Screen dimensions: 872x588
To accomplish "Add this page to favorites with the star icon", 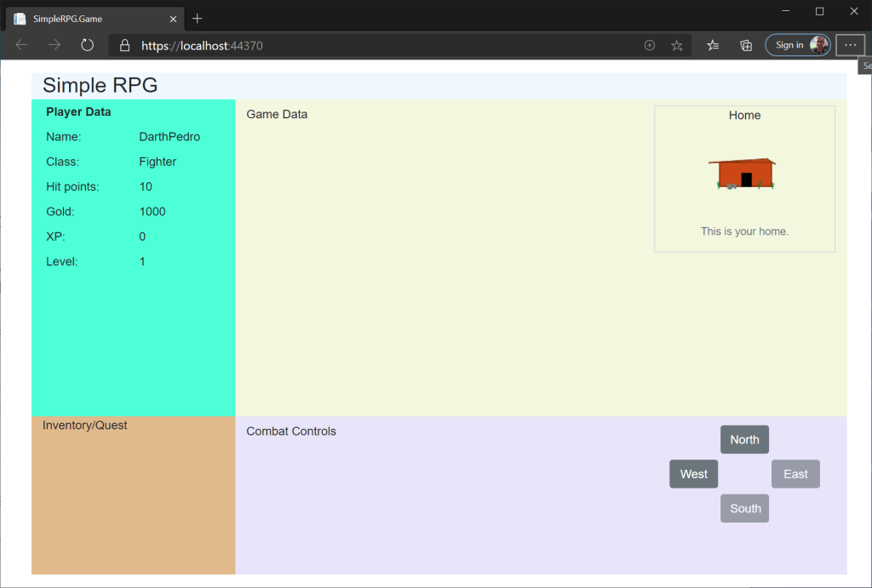I will [677, 45].
